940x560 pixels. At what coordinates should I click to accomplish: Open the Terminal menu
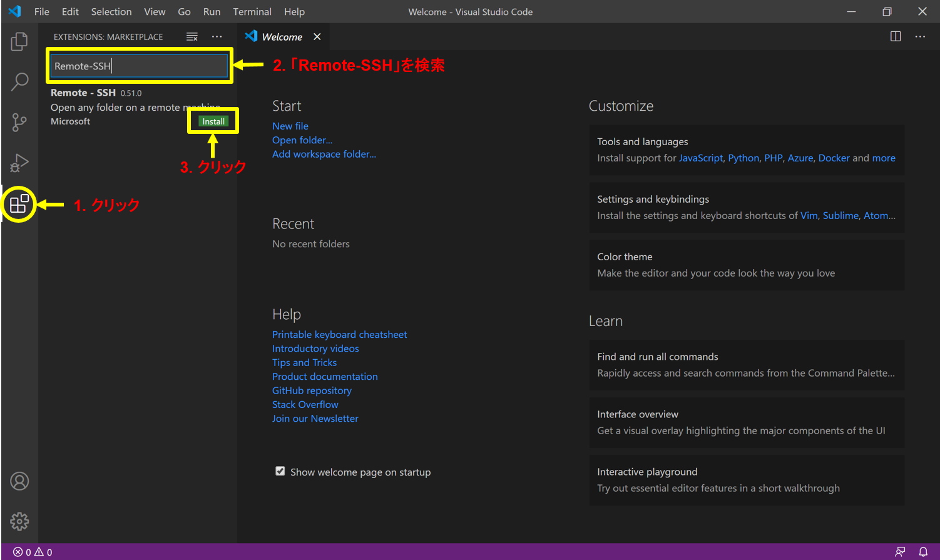coord(252,11)
